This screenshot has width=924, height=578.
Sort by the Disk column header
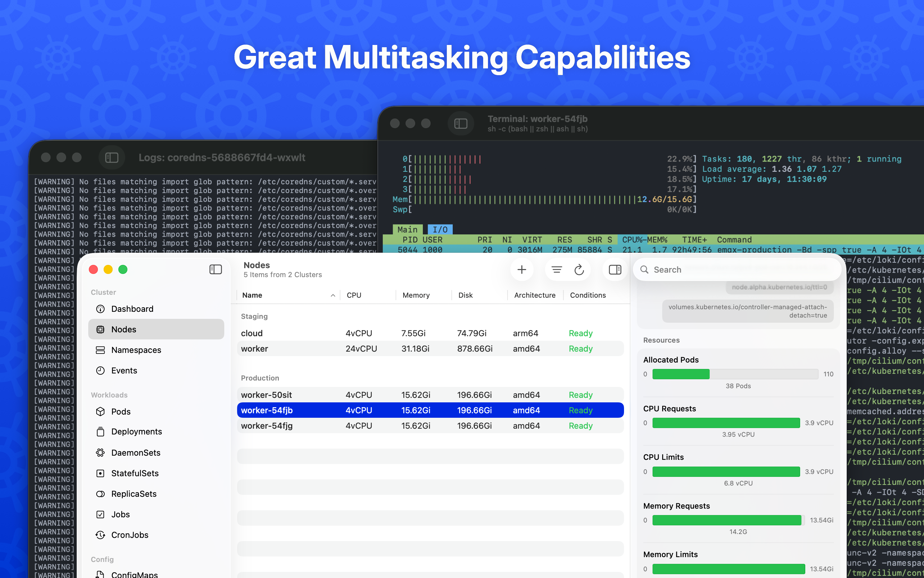(479, 295)
